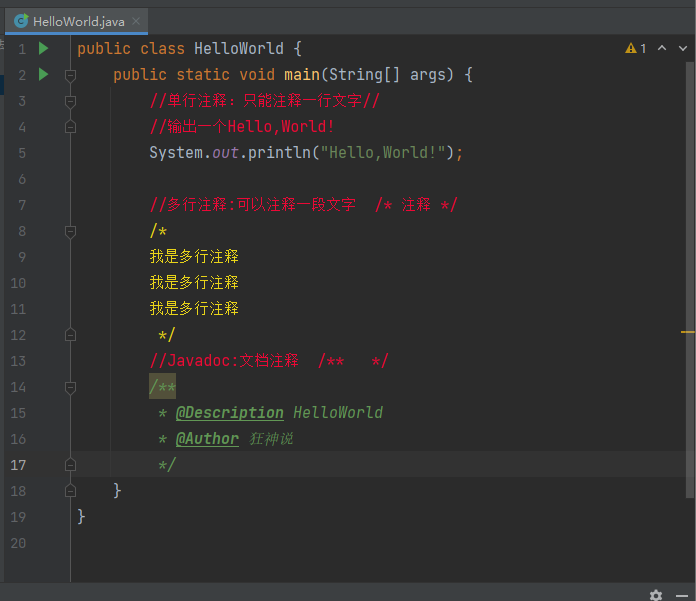This screenshot has height=601, width=696.
Task: Click the @Description Javadoc tag
Action: [x=230, y=413]
